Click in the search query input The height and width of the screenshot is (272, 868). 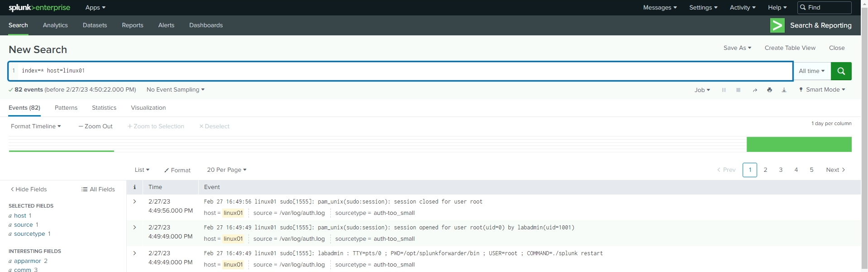click(x=401, y=71)
